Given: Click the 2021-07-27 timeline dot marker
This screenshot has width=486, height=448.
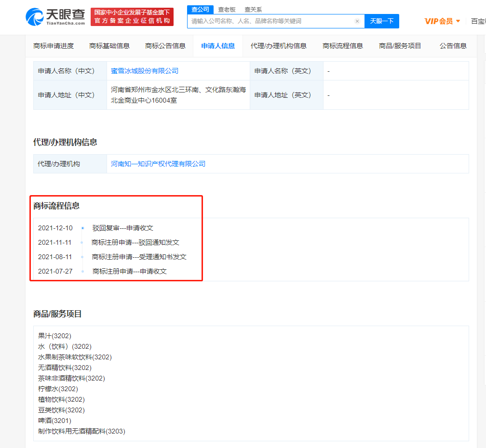Looking at the screenshot, I should pyautogui.click(x=82, y=271).
